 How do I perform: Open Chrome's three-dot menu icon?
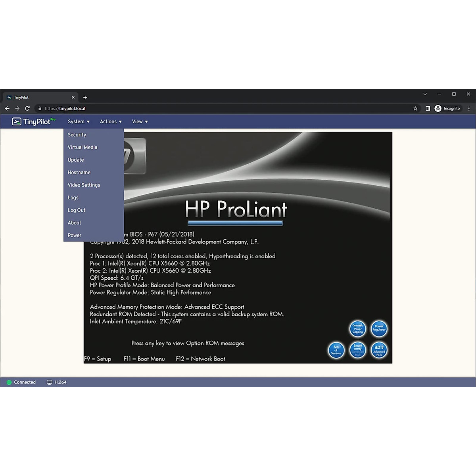pyautogui.click(x=469, y=108)
